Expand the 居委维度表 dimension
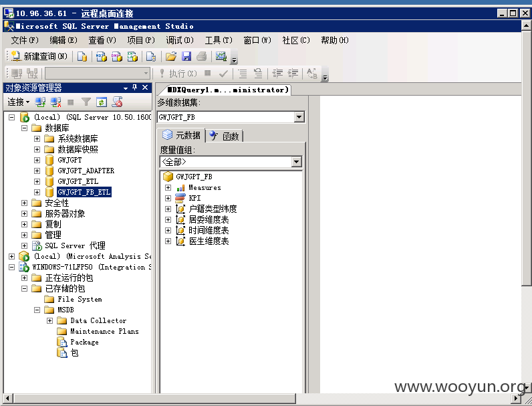Image resolution: width=532 pixels, height=406 pixels. (168, 219)
